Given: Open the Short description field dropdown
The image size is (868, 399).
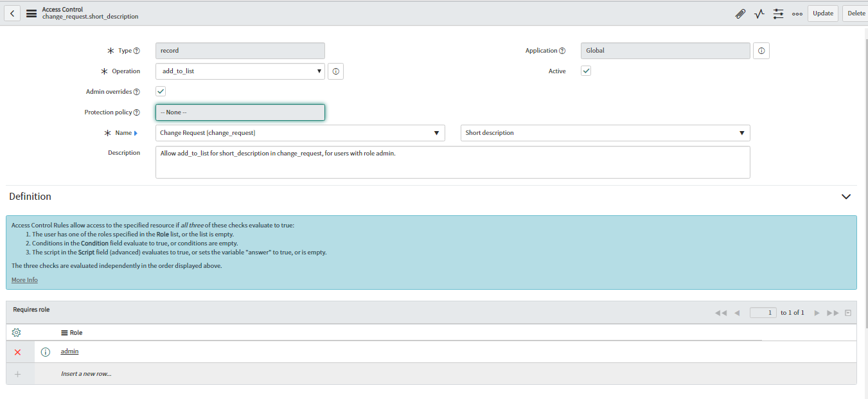Looking at the screenshot, I should coord(742,133).
